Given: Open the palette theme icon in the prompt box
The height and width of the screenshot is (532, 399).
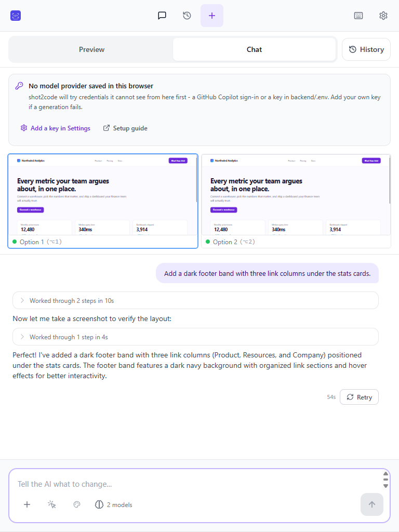Looking at the screenshot, I should pos(77,504).
